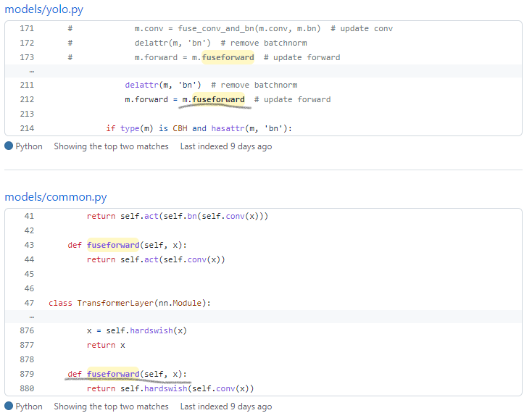Screen dimensions: 532x413
Task: Click 'return self.hardswish(self.conv(x))' code line
Action: coord(170,388)
